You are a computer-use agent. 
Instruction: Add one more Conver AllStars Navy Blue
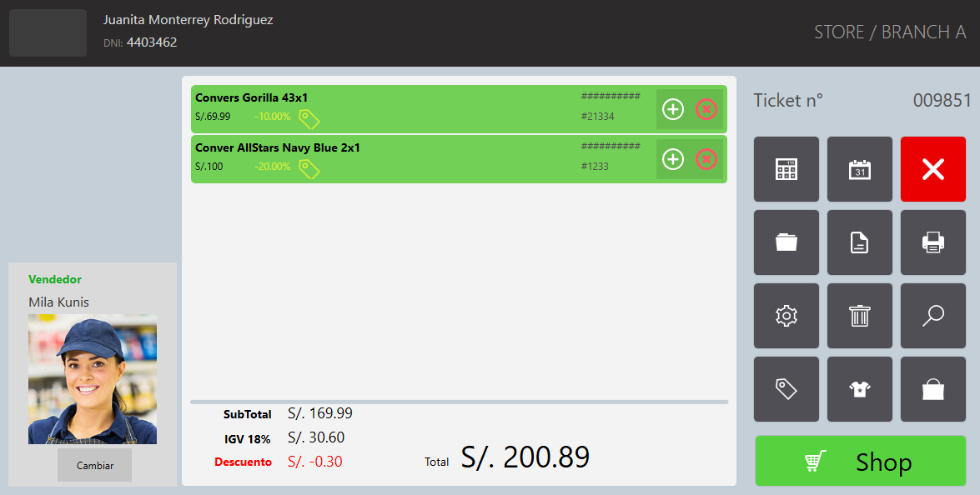pos(672,159)
